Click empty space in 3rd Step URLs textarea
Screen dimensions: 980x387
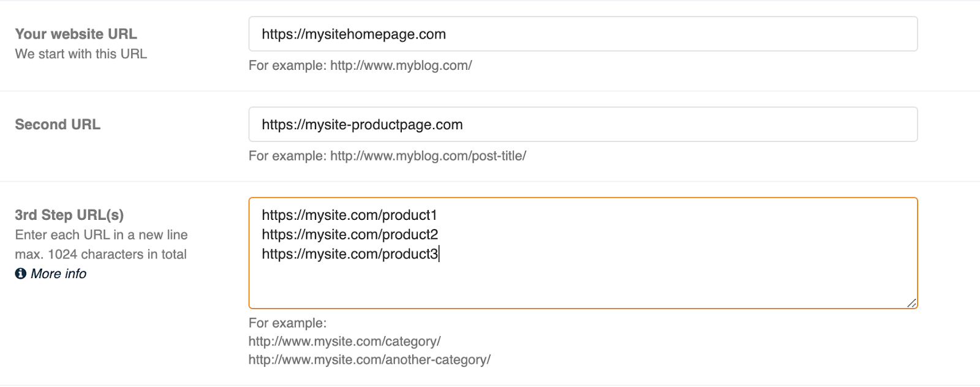pos(582,285)
